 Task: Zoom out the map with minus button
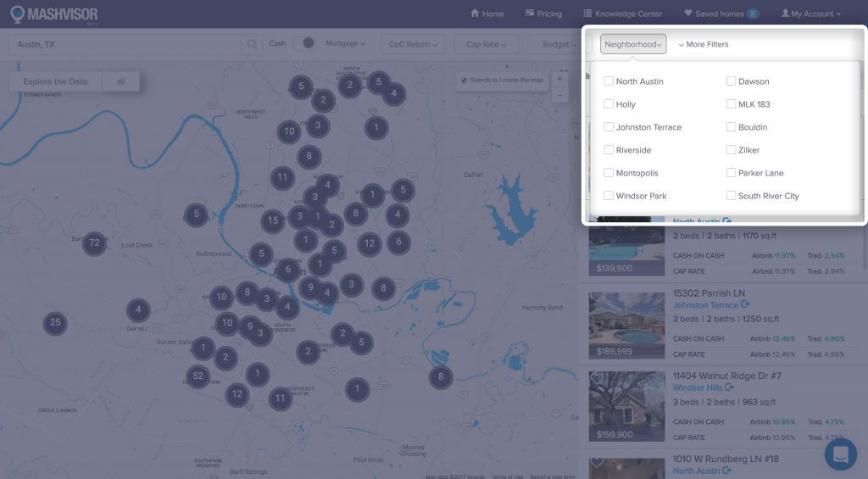click(x=559, y=96)
